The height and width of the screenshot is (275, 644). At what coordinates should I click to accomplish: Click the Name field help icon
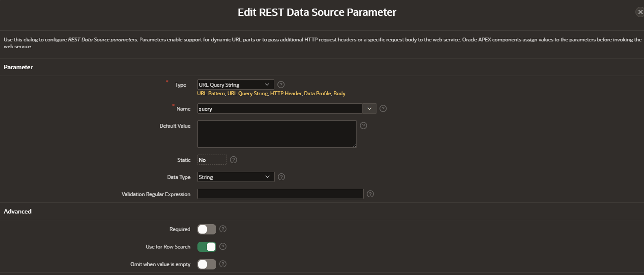pos(382,108)
